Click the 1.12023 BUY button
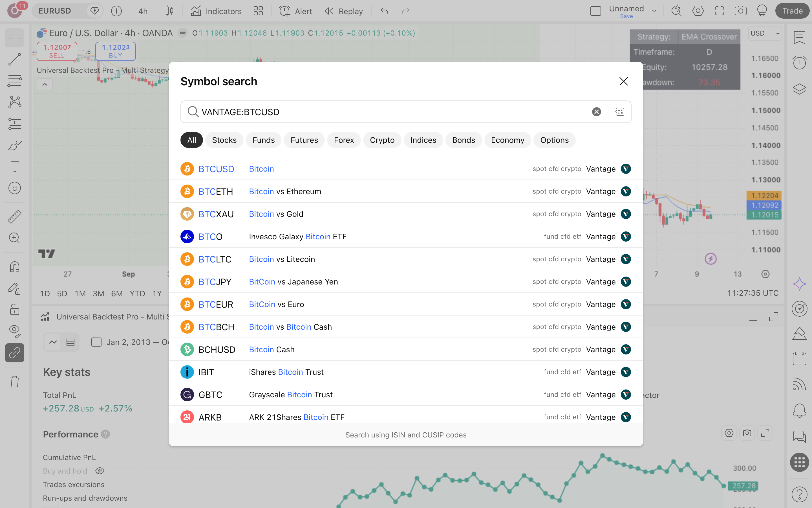812x508 pixels. pyautogui.click(x=115, y=51)
